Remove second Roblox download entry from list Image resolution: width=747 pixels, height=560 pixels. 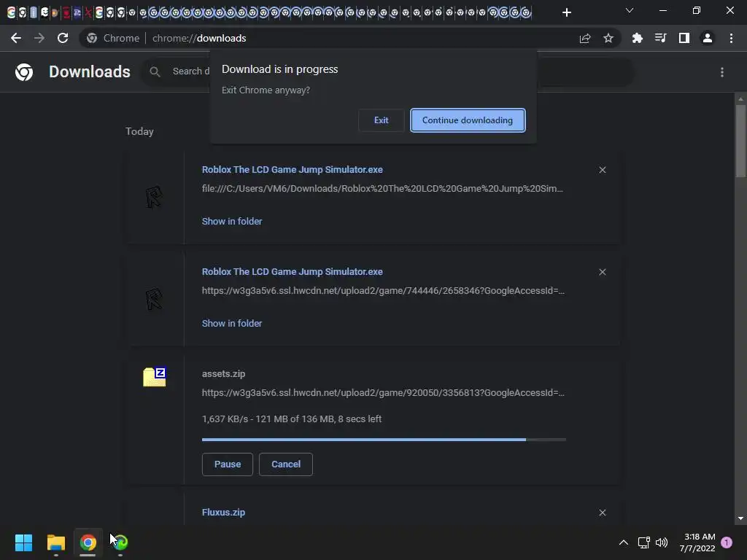(x=603, y=272)
